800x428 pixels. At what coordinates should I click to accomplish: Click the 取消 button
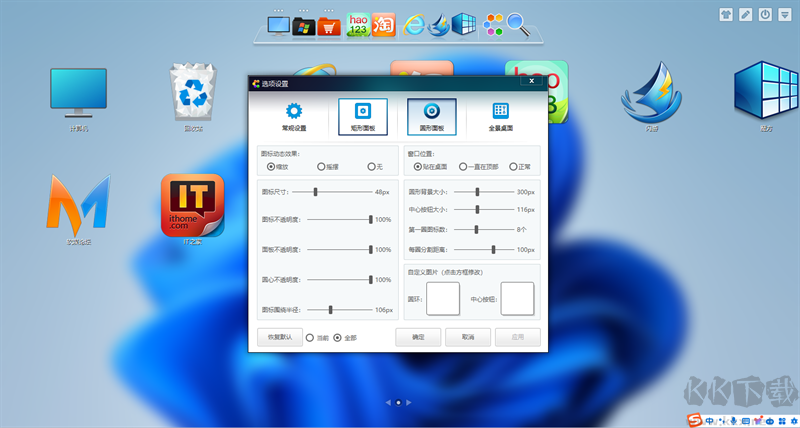click(468, 337)
